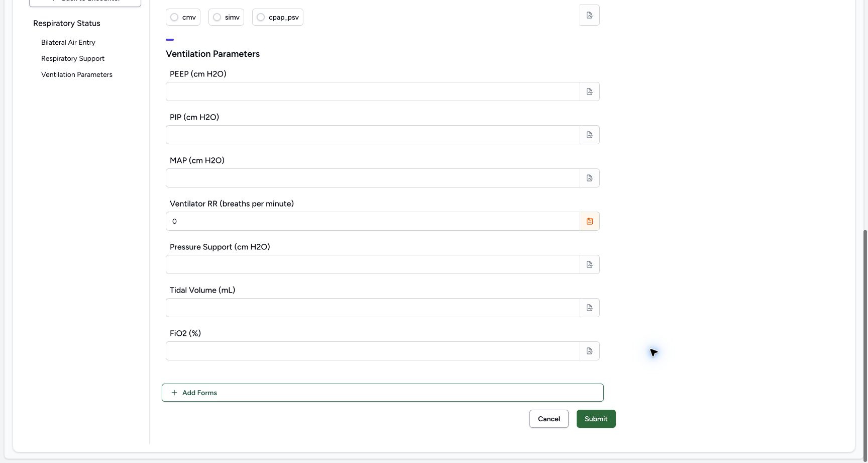
Task: Click the note icon beside FiO2 field
Action: pos(590,351)
